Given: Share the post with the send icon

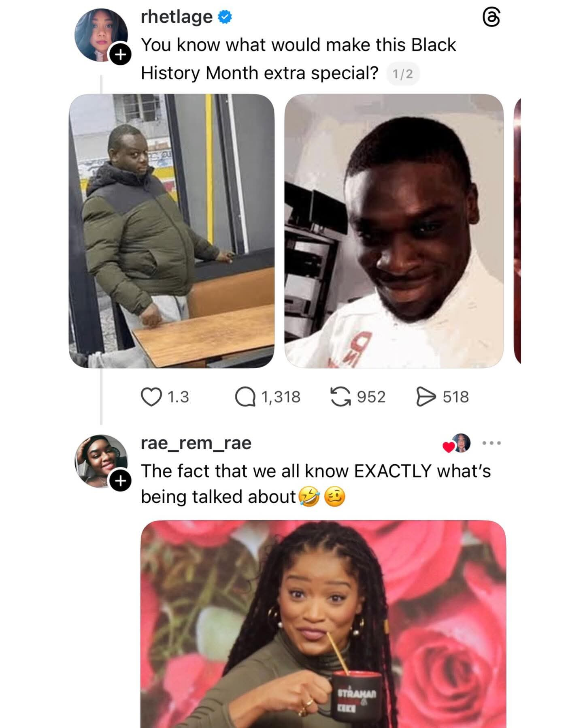Looking at the screenshot, I should [426, 397].
